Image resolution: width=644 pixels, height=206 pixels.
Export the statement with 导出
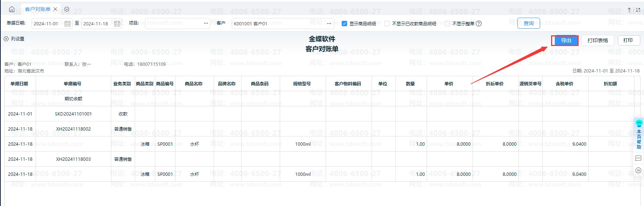[x=565, y=40]
